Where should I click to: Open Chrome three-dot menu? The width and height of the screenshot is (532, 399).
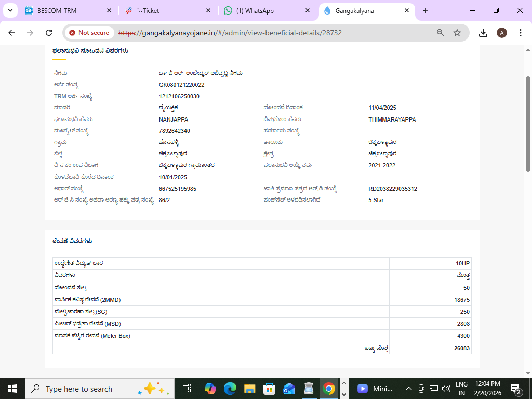pyautogui.click(x=521, y=33)
